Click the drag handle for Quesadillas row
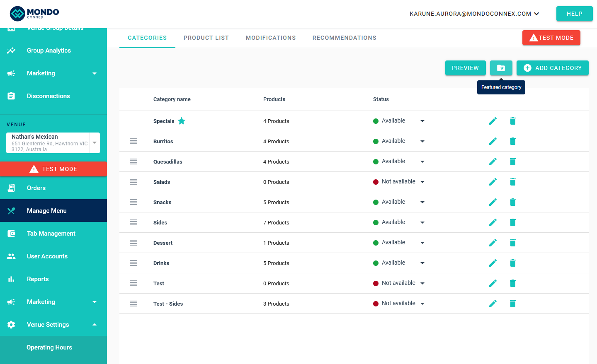This screenshot has width=597, height=364. [x=133, y=162]
